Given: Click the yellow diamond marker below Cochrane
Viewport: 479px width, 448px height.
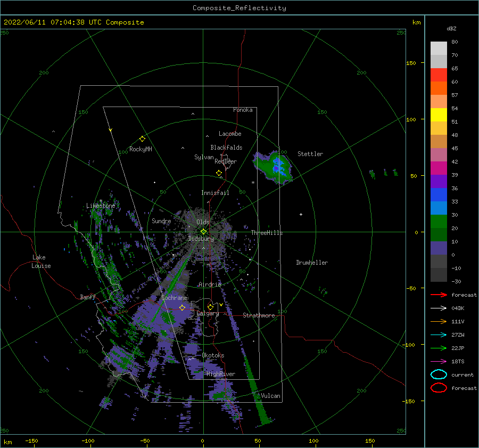Looking at the screenshot, I should pyautogui.click(x=183, y=307).
